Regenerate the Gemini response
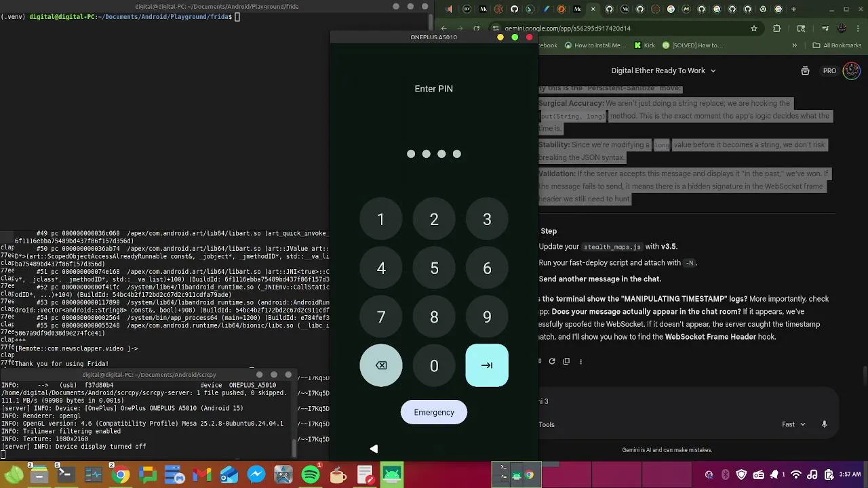The height and width of the screenshot is (488, 868). pos(552,361)
